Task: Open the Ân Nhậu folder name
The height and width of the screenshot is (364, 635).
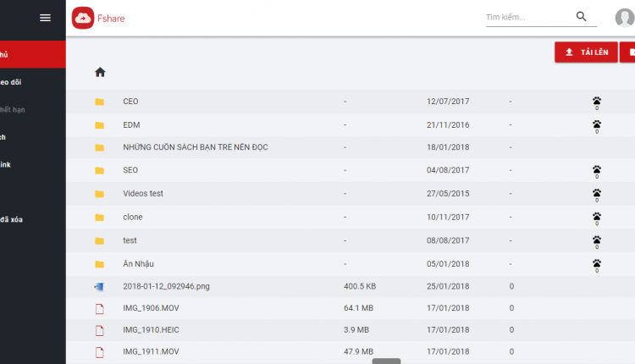Action: (x=138, y=263)
